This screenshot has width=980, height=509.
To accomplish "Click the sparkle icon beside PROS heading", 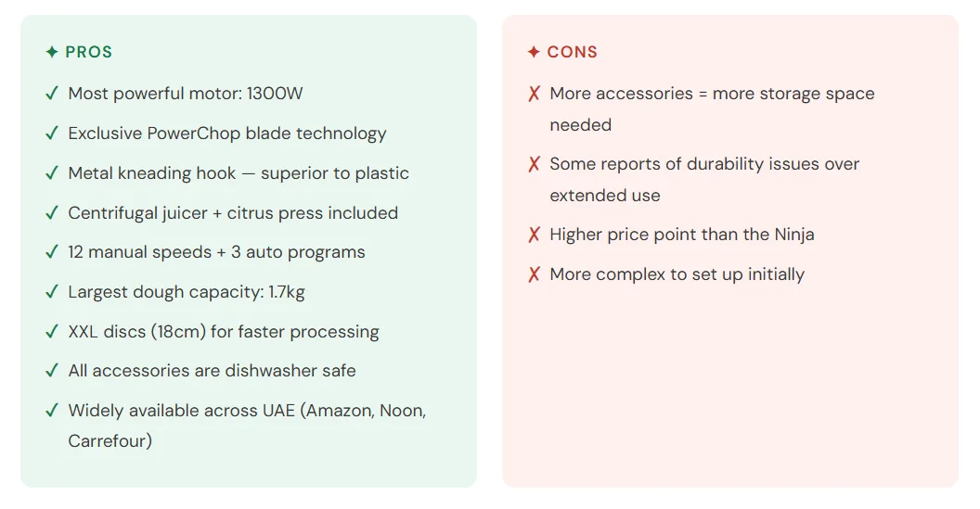I will click(52, 53).
